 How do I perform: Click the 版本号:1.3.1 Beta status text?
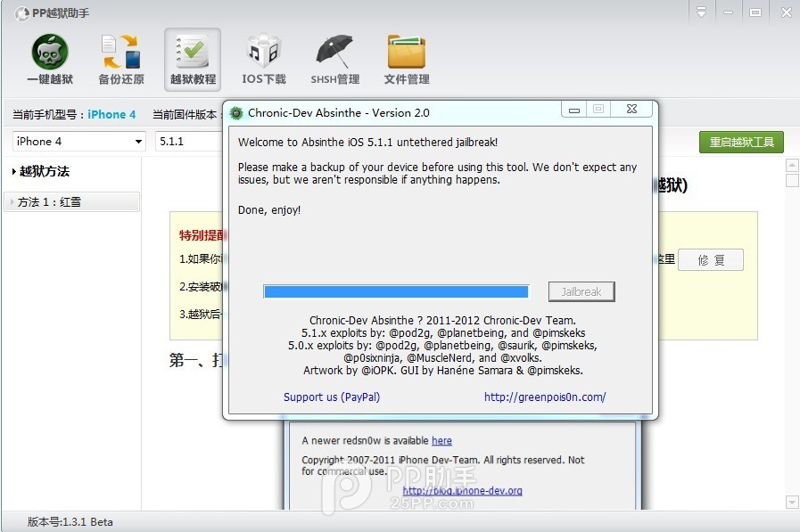[x=70, y=522]
